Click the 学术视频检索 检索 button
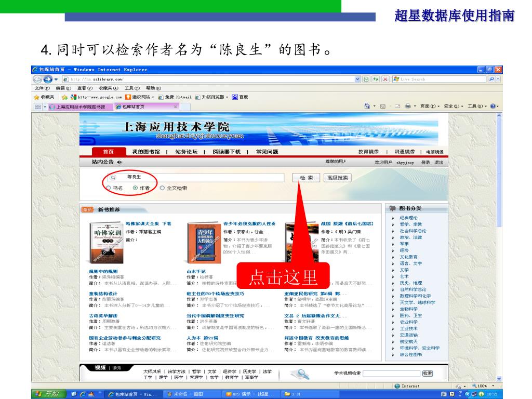 pos(427,374)
